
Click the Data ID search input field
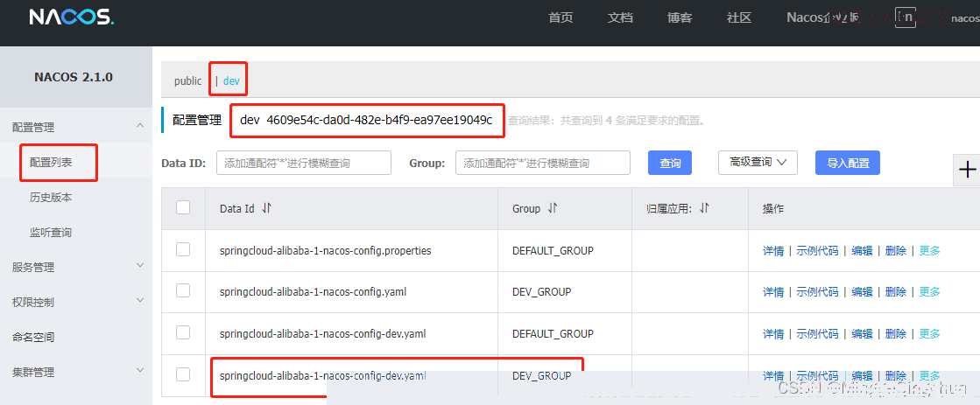(304, 163)
